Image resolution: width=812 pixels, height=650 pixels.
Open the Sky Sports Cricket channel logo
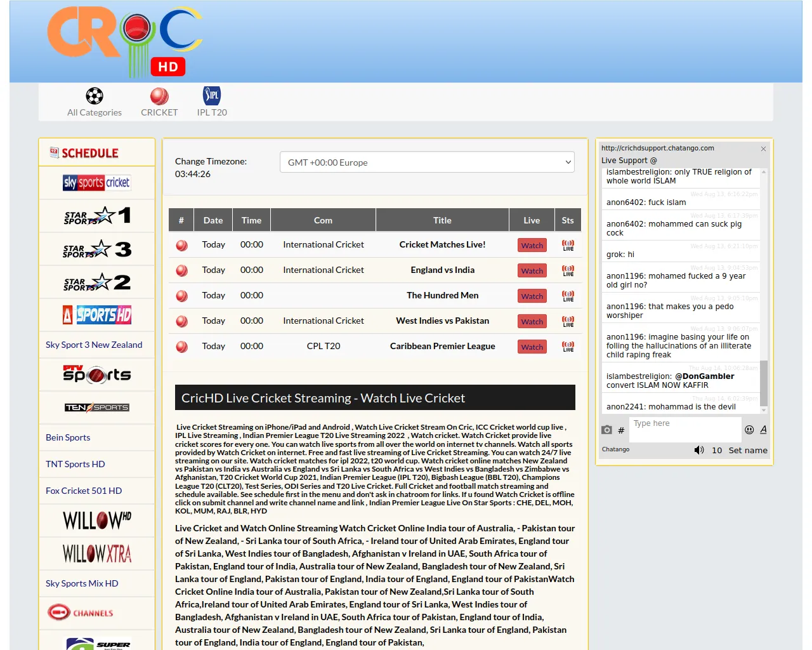pyautogui.click(x=96, y=183)
